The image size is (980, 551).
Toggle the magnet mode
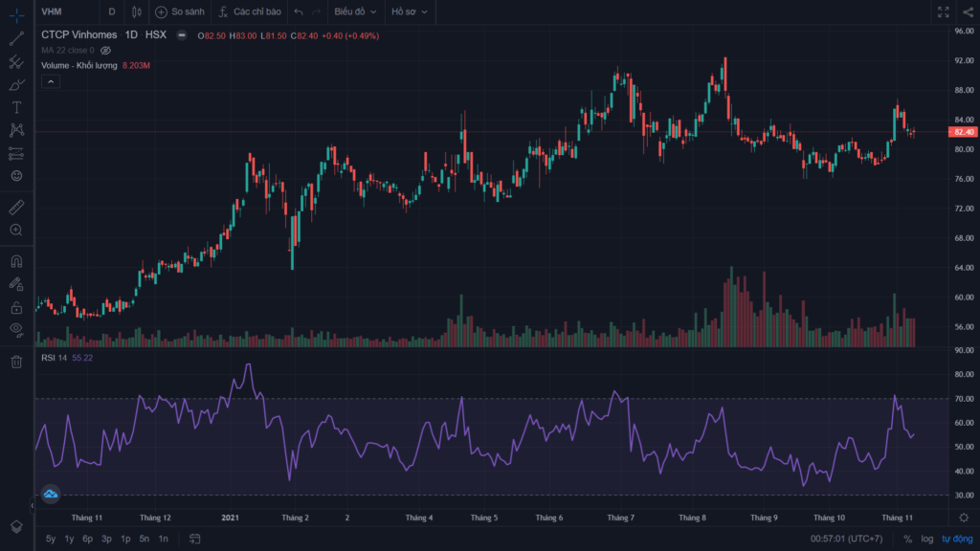[x=17, y=261]
